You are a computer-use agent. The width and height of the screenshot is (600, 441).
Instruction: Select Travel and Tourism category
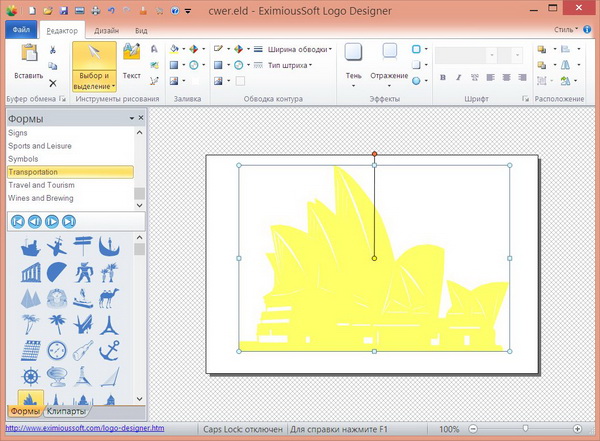click(41, 185)
